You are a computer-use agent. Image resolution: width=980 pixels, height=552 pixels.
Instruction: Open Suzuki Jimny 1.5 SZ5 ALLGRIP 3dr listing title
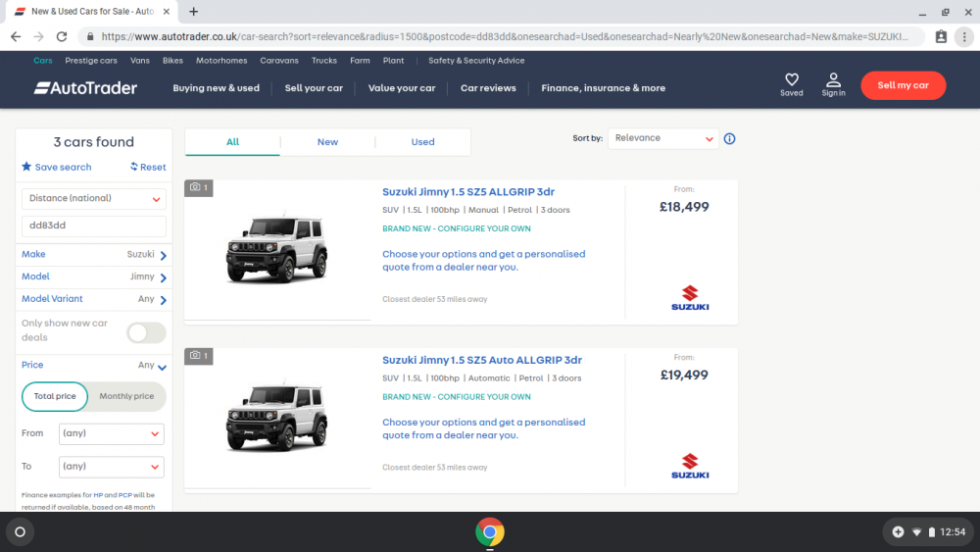[468, 192]
